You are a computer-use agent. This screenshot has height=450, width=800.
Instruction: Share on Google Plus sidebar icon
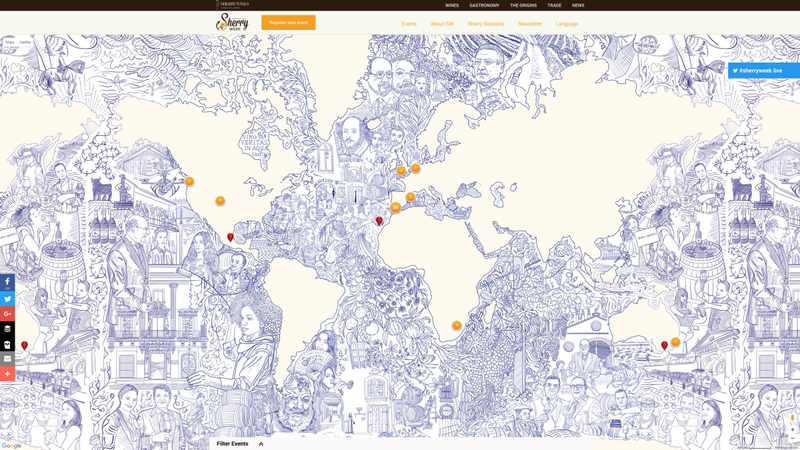7,314
